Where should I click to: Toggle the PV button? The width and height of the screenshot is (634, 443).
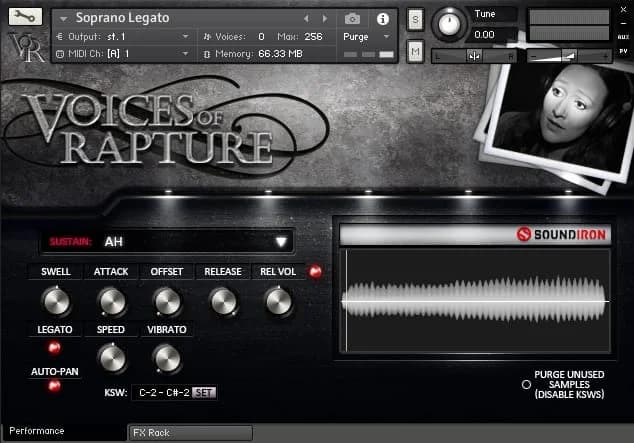click(x=623, y=51)
